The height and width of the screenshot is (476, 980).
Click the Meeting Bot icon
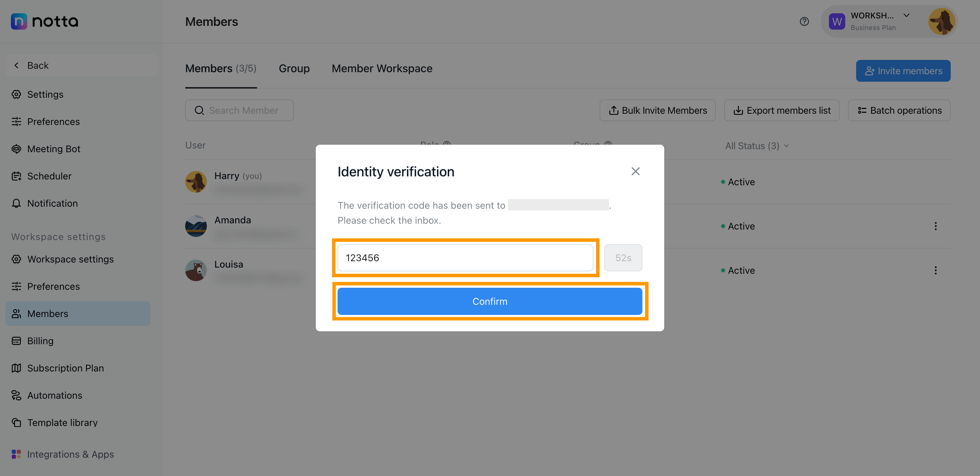click(x=16, y=149)
